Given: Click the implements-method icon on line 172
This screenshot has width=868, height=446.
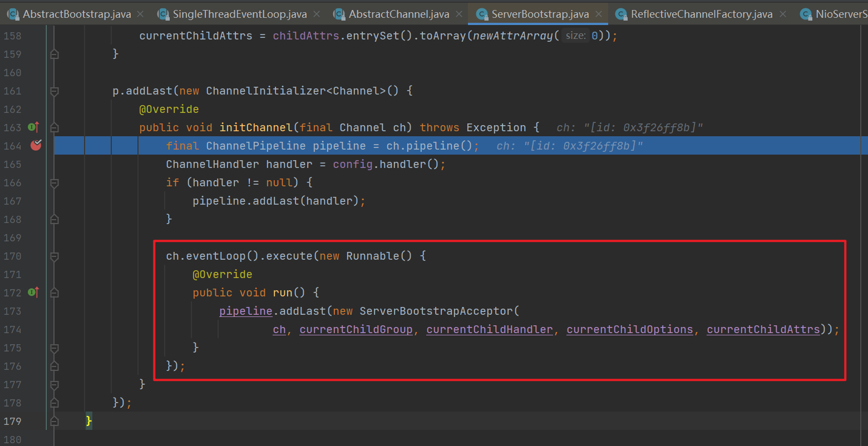Looking at the screenshot, I should click(33, 292).
